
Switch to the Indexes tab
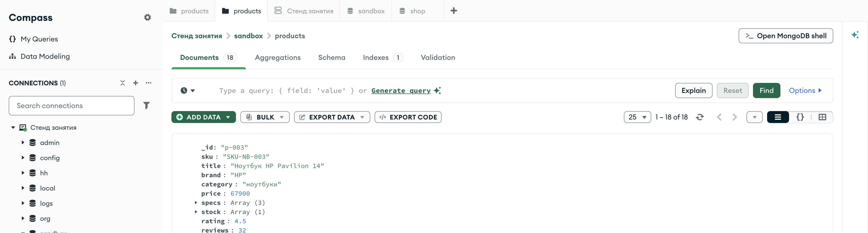[383, 58]
